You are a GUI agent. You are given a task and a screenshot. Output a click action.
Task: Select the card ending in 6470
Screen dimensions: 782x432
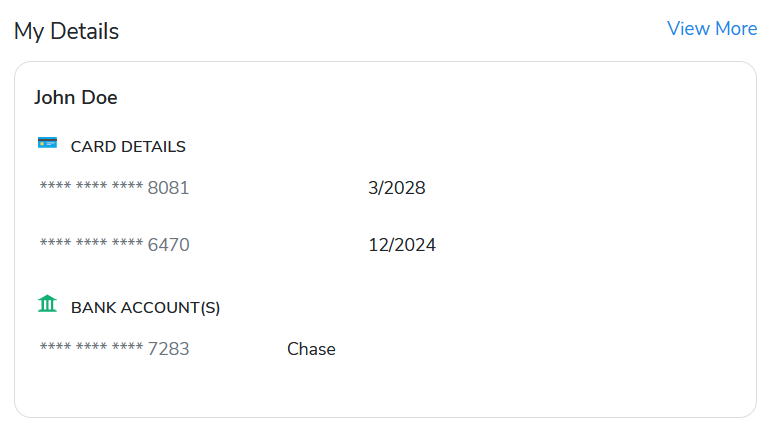114,244
